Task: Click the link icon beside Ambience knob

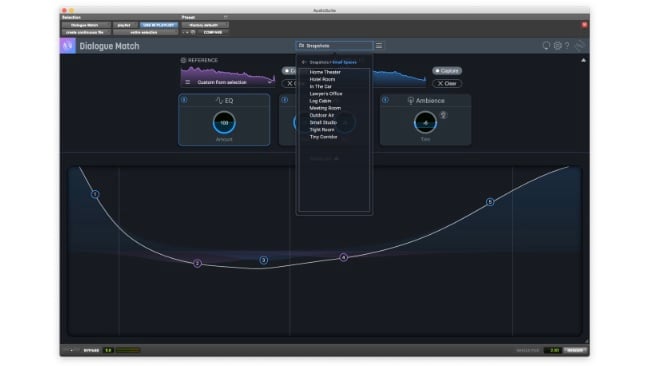Action: pos(444,115)
